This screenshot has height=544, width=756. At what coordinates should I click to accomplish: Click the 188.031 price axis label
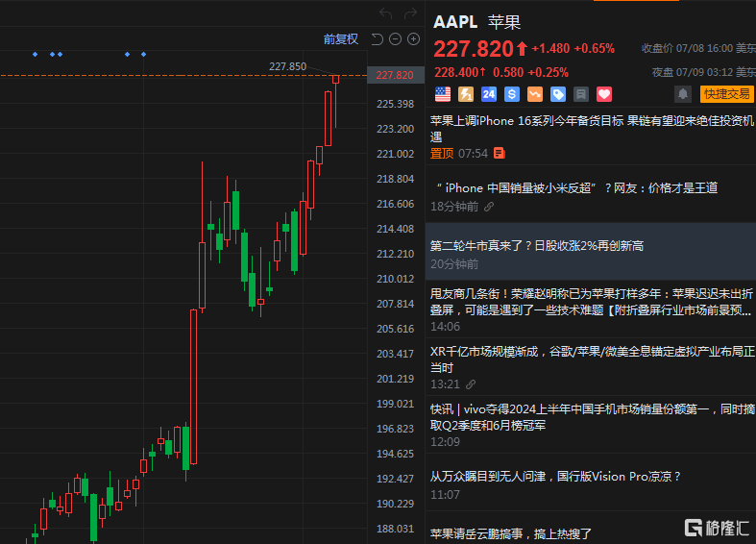click(395, 529)
